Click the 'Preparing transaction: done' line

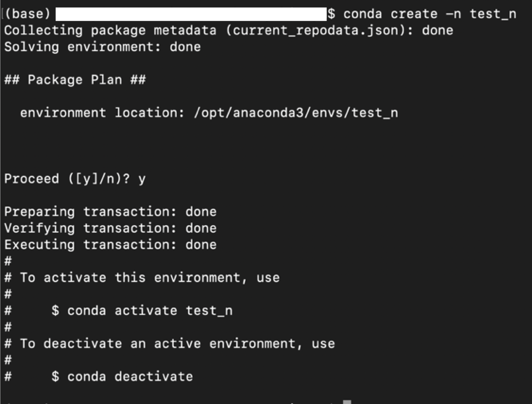[110, 212]
